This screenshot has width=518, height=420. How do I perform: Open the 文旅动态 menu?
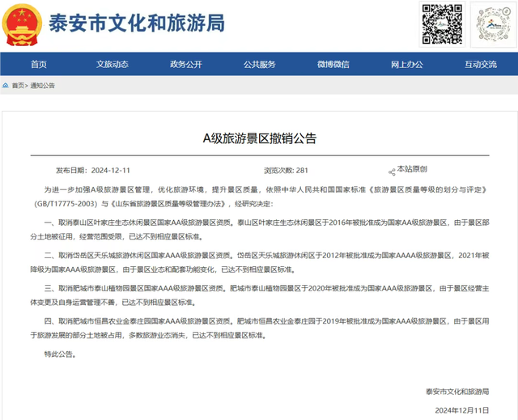click(113, 65)
